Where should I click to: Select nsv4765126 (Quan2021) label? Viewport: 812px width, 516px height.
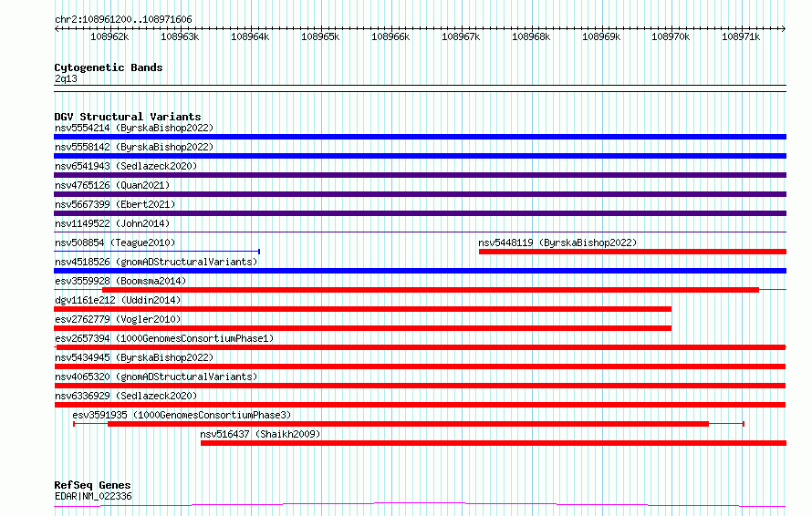(x=112, y=185)
